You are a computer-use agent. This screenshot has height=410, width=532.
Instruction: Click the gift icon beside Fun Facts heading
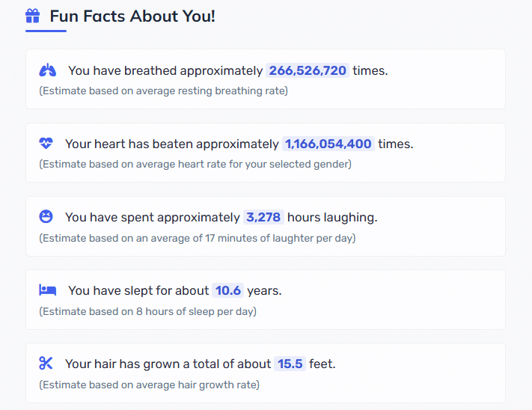point(33,16)
